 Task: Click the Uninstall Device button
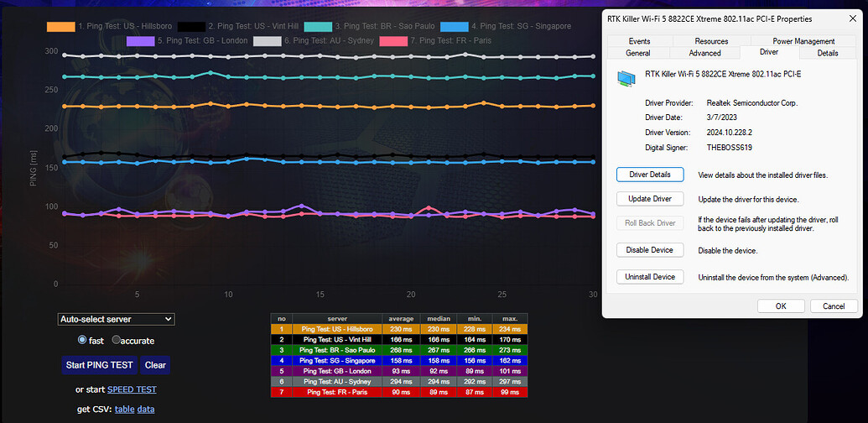[650, 277]
